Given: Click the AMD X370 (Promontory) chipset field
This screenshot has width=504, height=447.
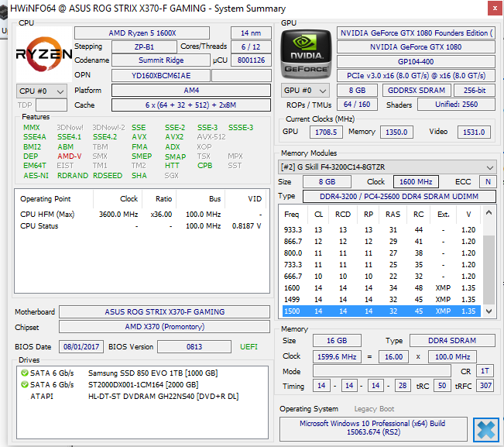Looking at the screenshot, I should pyautogui.click(x=165, y=327).
